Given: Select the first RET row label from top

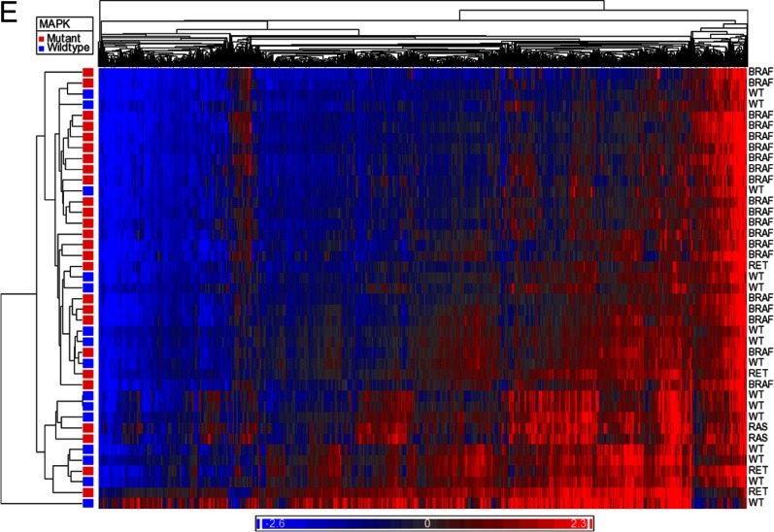Looking at the screenshot, I should click(758, 265).
